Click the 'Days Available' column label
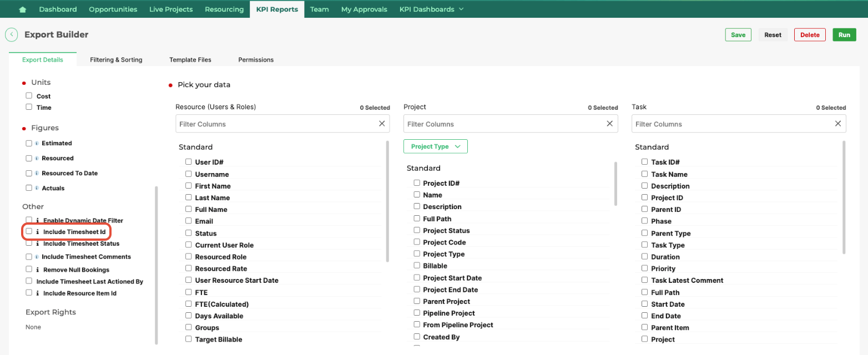This screenshot has height=355, width=868. 219,316
